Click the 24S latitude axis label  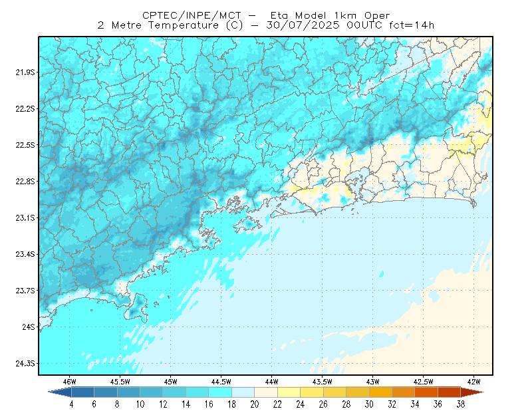[x=29, y=327]
